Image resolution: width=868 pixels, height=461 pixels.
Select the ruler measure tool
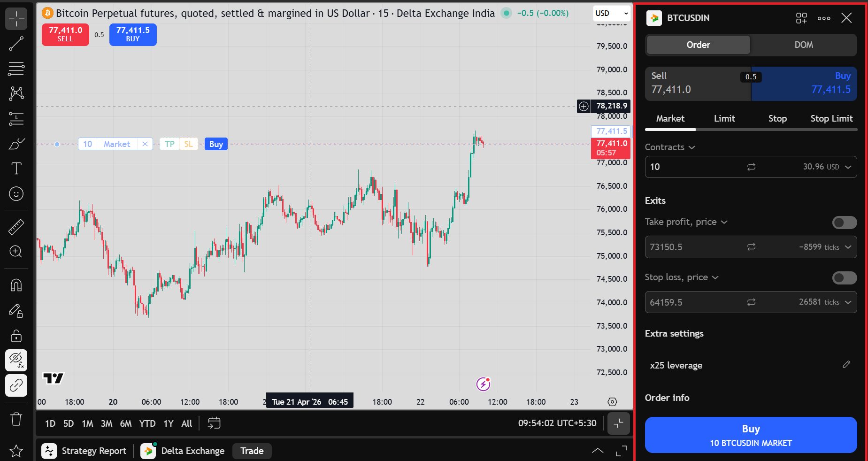(16, 227)
